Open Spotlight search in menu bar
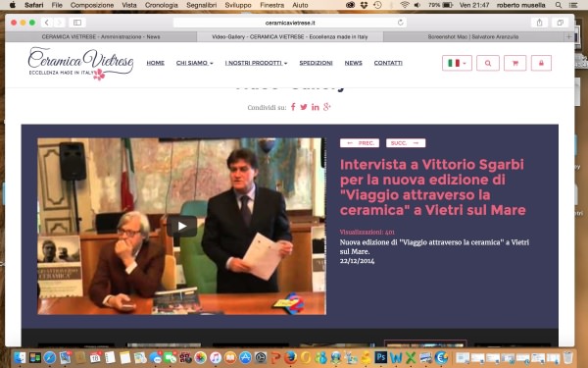Viewport: 588px width, 368px height. pos(559,5)
